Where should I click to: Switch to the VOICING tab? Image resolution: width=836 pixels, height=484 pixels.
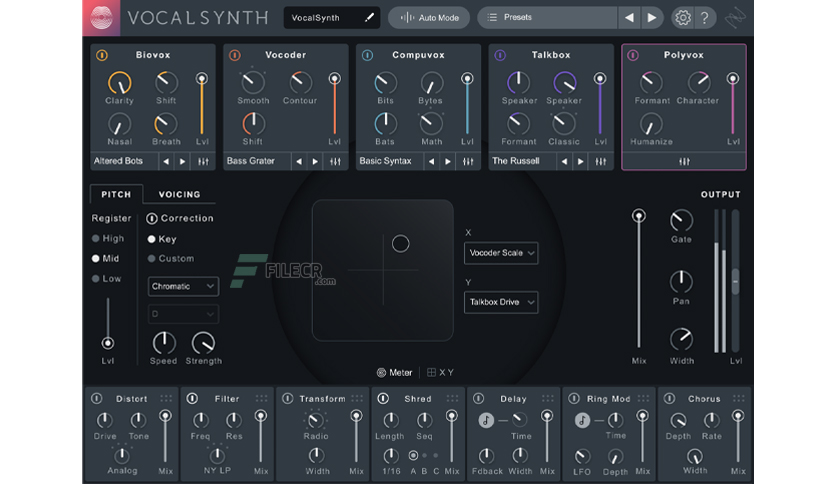tap(180, 195)
